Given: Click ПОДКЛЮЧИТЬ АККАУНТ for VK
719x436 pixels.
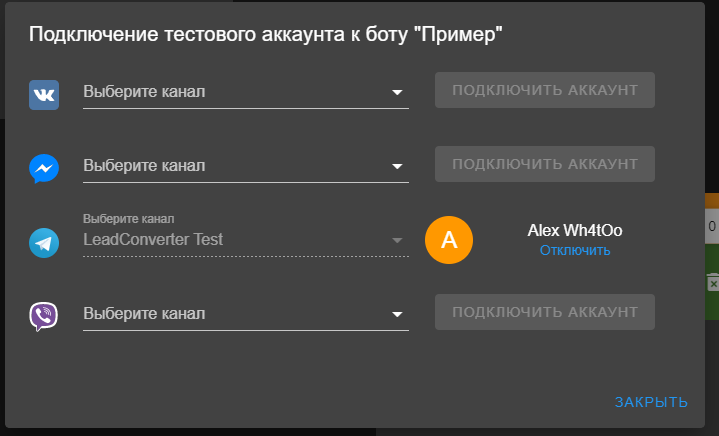Looking at the screenshot, I should tap(545, 90).
